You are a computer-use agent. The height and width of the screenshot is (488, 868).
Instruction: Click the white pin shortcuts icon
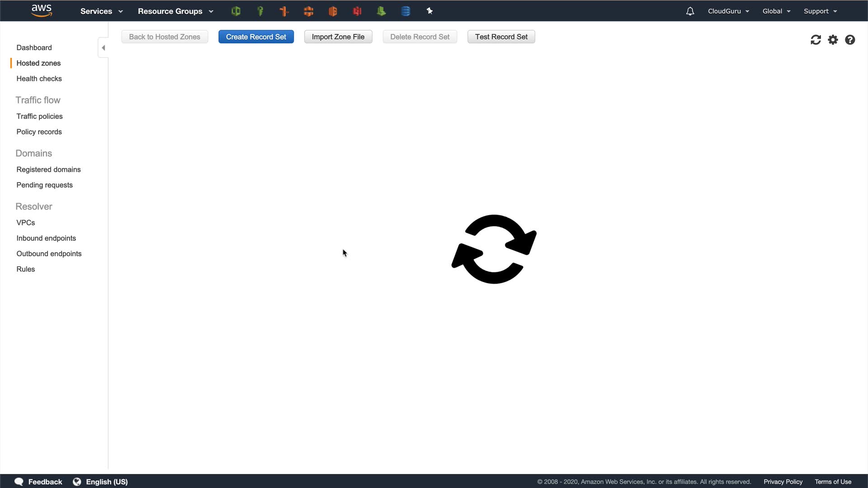tap(429, 11)
